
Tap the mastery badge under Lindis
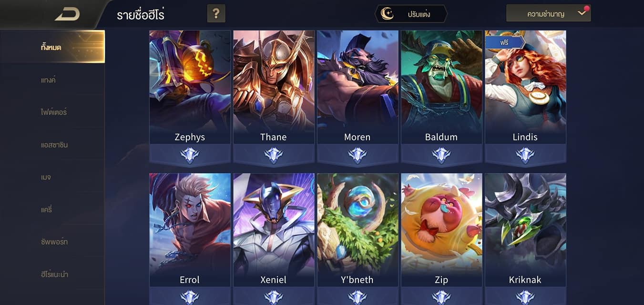[525, 155]
